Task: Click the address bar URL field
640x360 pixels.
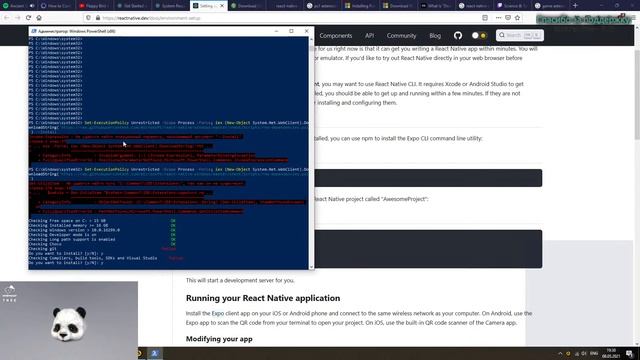Action: click(x=286, y=18)
